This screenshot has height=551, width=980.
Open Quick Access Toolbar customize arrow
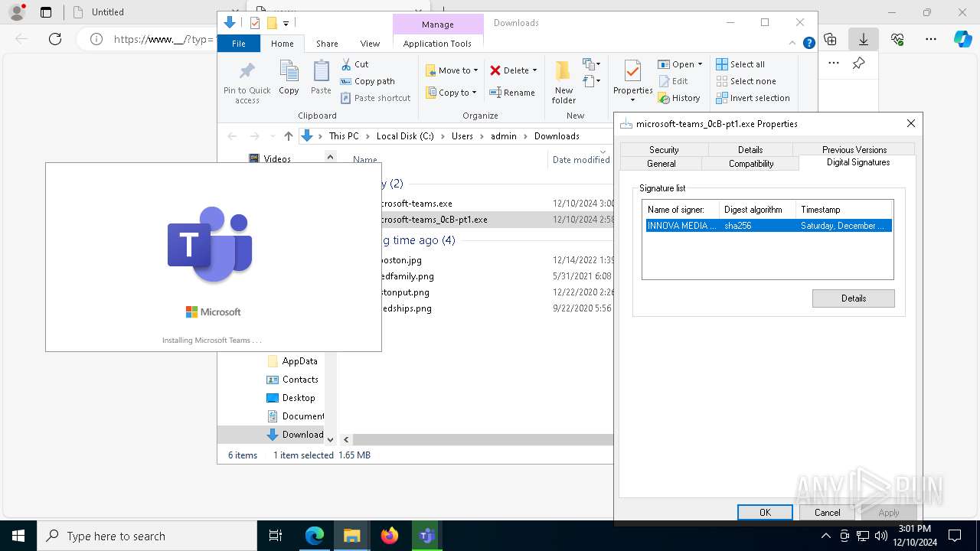click(x=286, y=23)
